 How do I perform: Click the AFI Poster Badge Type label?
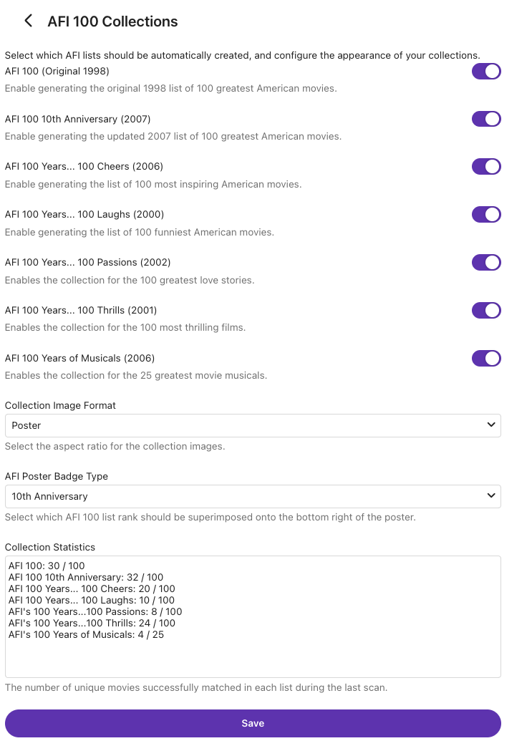pos(57,476)
